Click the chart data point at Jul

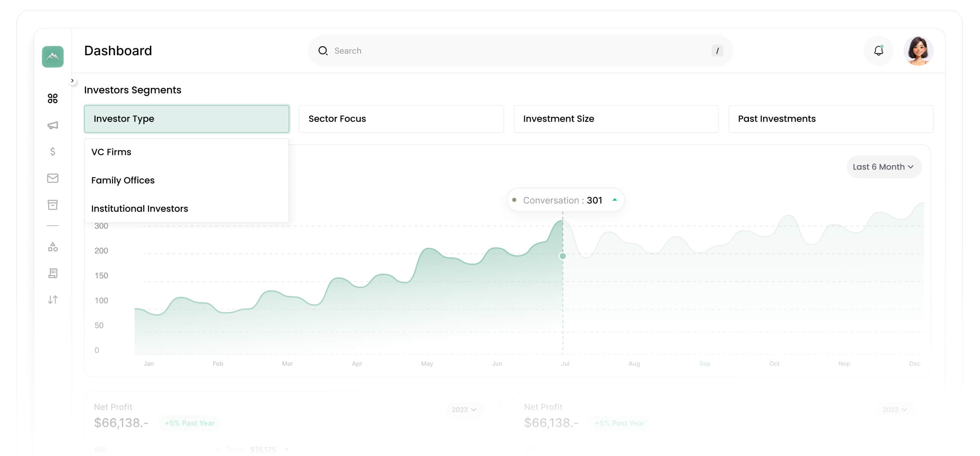click(563, 256)
